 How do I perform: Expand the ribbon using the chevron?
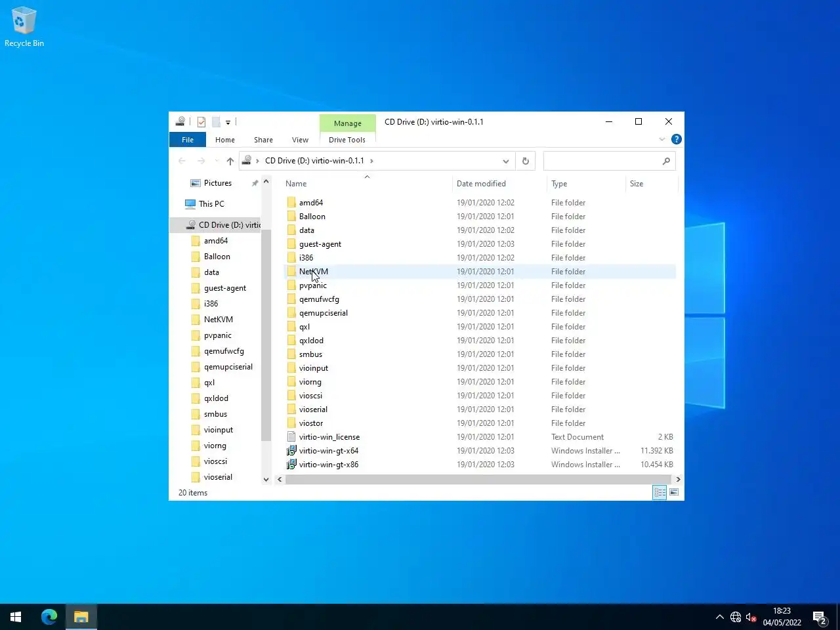tap(661, 139)
